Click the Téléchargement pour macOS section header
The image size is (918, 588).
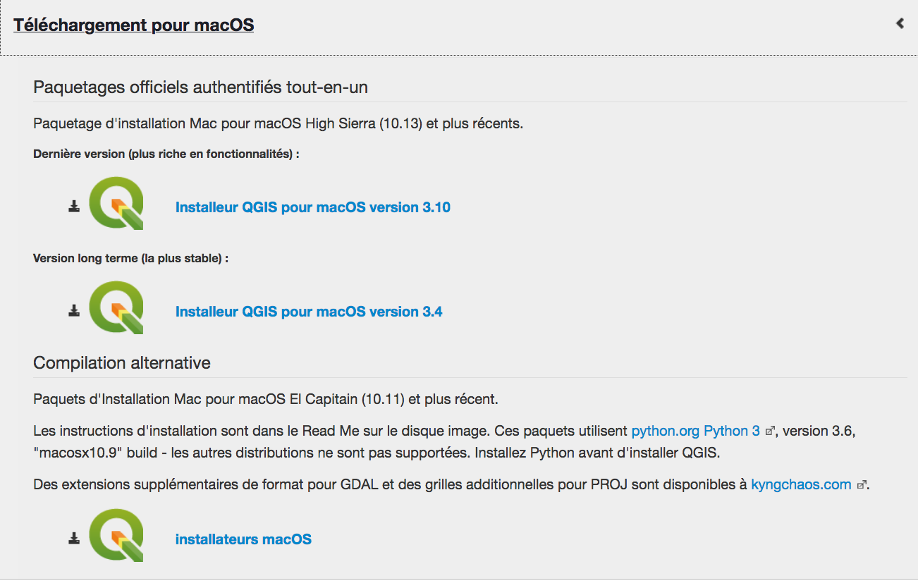[x=133, y=24]
